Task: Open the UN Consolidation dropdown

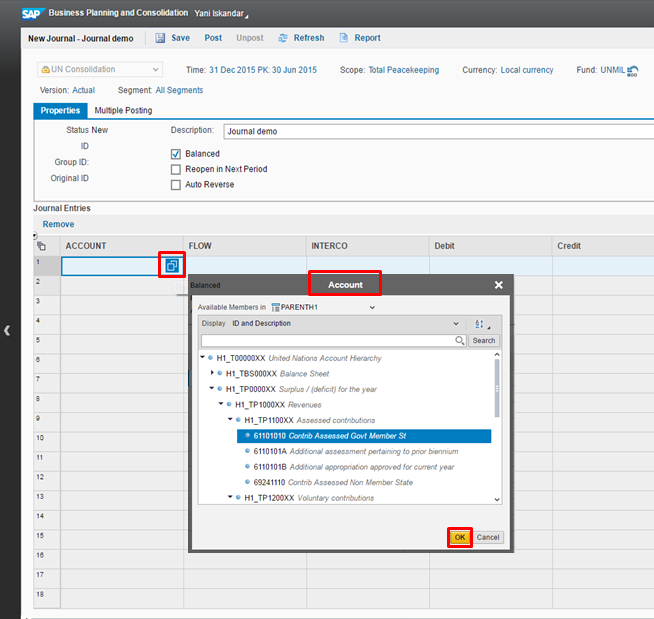Action: 100,69
